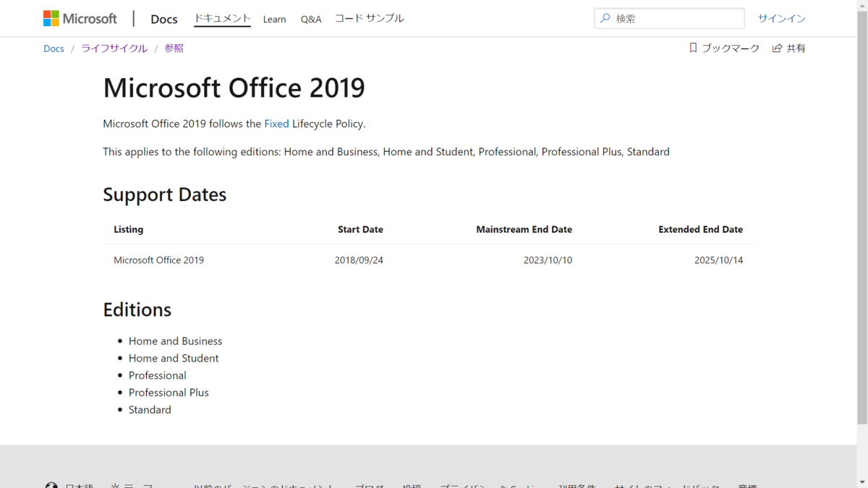Open the Fixed Lifecycle Policy link

click(x=276, y=124)
